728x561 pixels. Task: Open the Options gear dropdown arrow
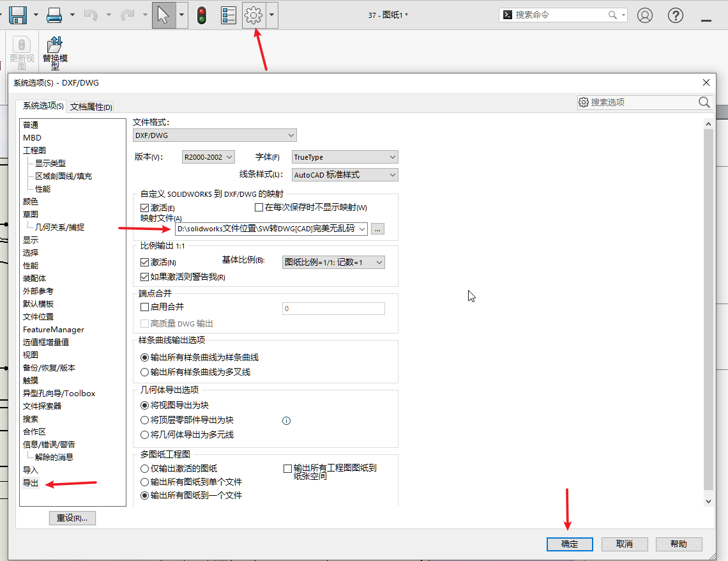271,15
